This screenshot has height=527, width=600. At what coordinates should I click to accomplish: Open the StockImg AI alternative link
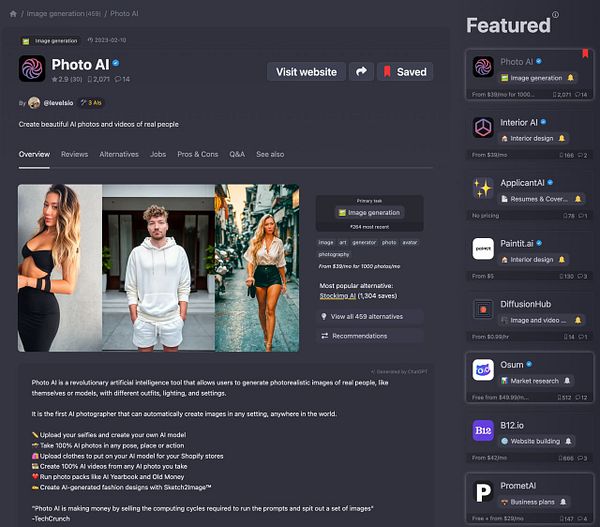(338, 296)
